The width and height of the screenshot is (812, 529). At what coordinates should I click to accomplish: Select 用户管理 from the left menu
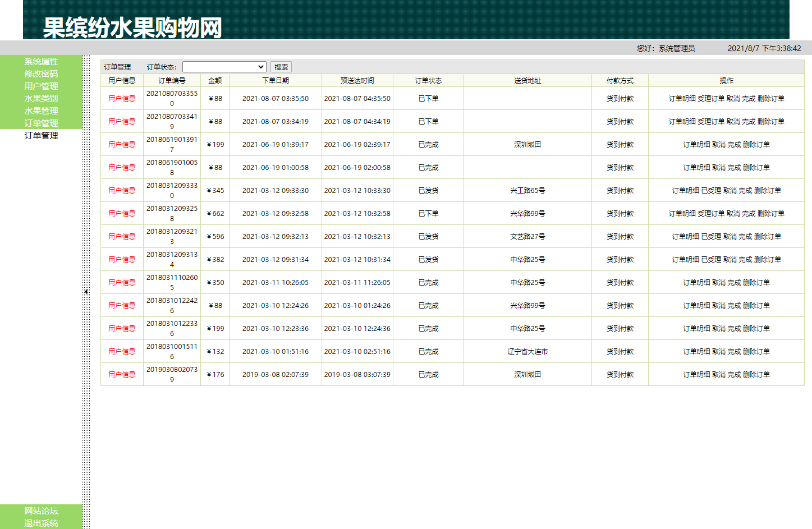point(41,86)
